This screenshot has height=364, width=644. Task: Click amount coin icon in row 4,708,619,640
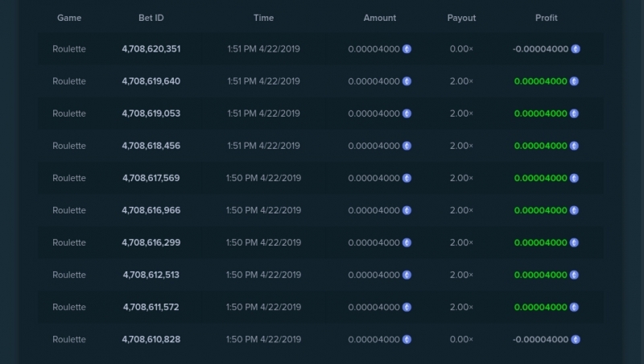(407, 81)
